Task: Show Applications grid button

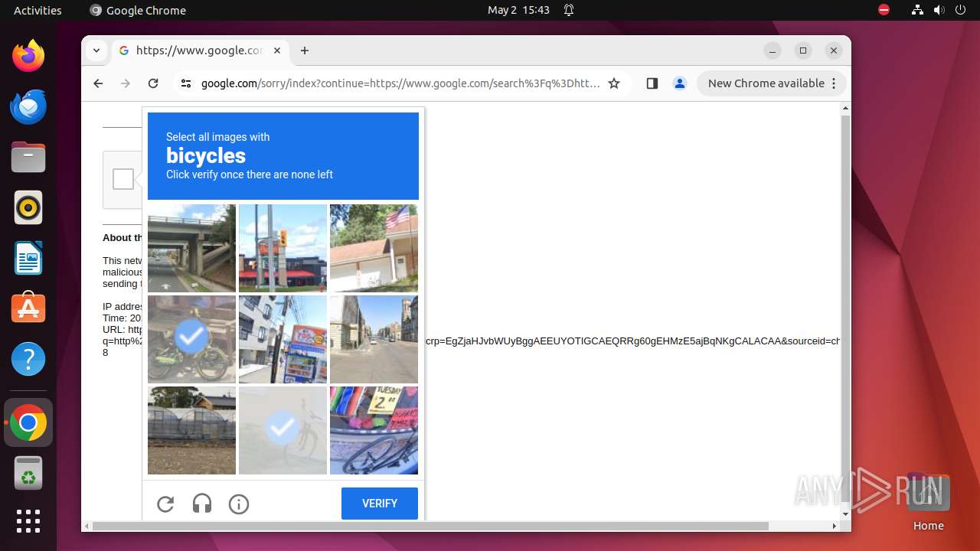Action: (x=28, y=521)
